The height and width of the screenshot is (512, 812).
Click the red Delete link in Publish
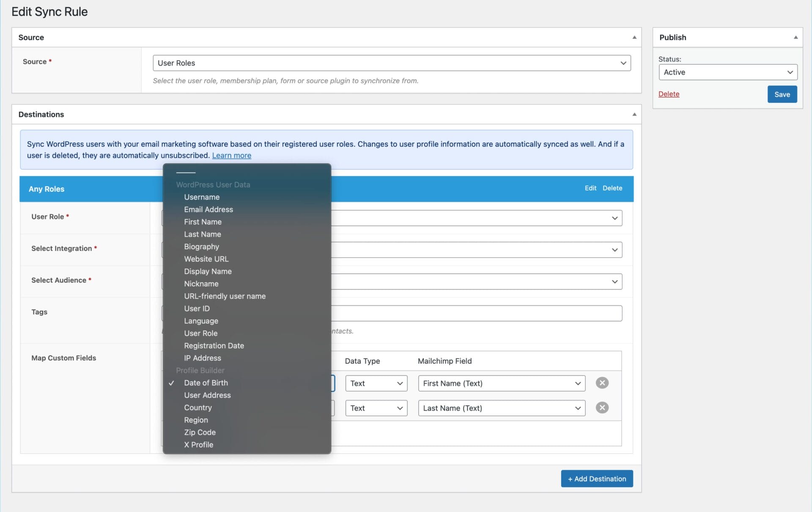669,94
